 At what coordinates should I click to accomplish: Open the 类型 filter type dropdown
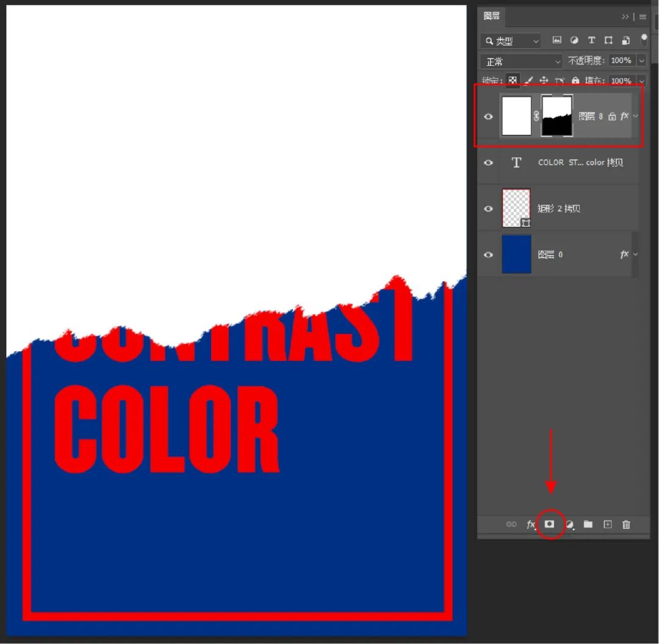[x=511, y=41]
